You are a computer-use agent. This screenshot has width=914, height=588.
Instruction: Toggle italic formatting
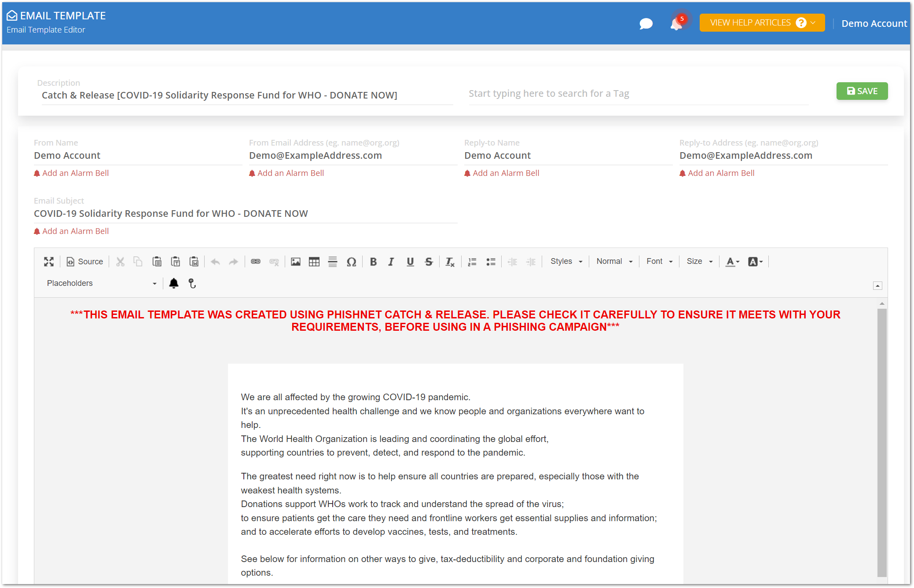tap(391, 262)
